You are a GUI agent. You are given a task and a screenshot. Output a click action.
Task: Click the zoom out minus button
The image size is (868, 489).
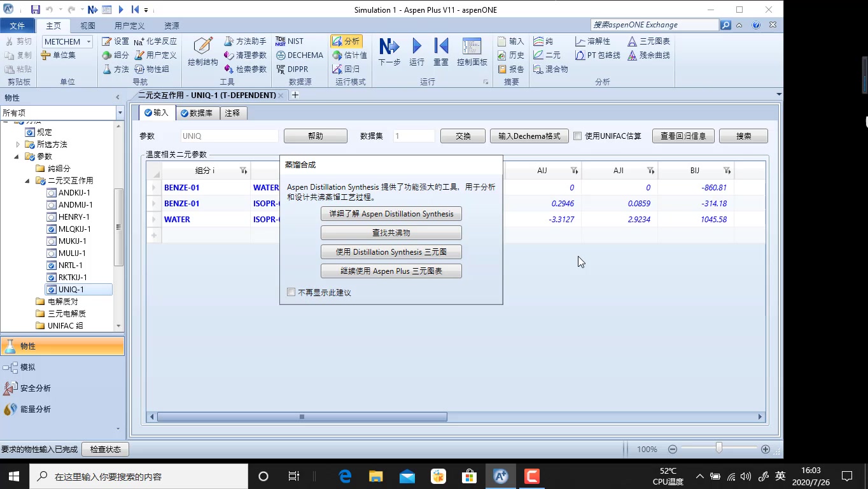click(672, 450)
